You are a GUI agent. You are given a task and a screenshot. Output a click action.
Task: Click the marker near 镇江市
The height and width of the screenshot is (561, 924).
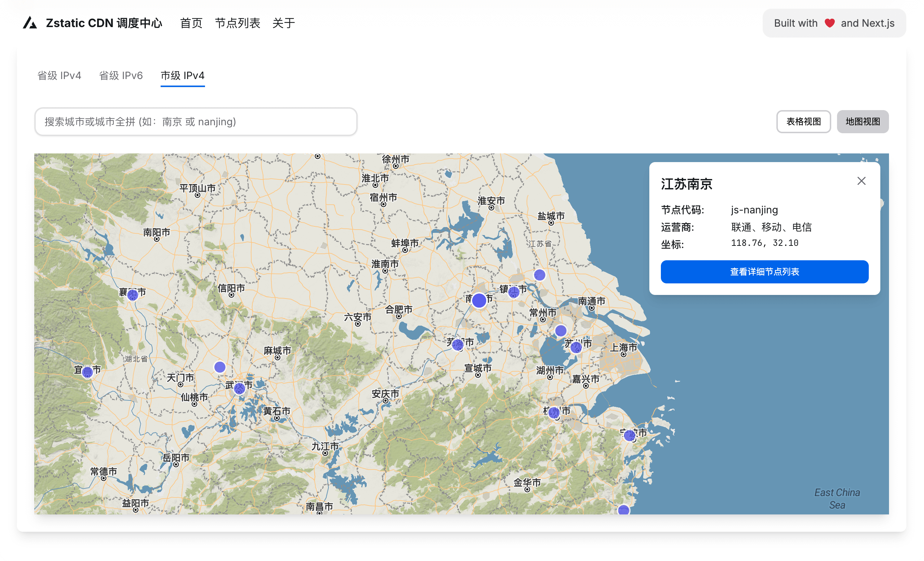tap(514, 292)
